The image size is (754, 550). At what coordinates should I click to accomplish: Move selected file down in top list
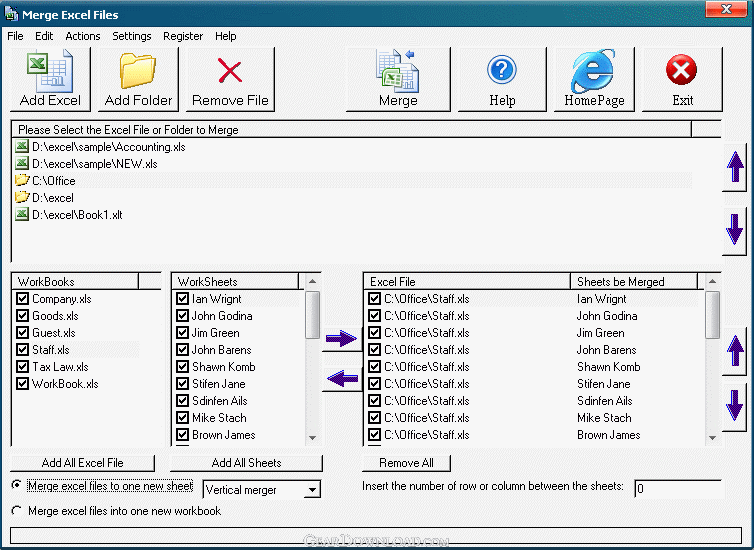pos(735,229)
